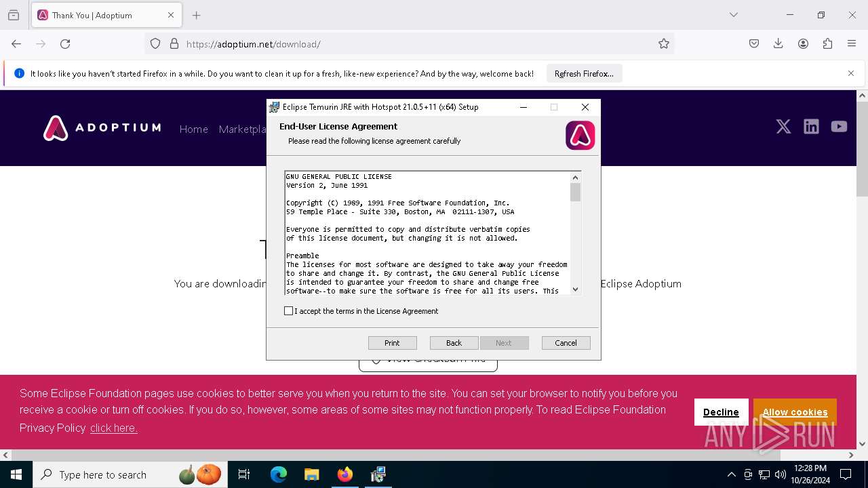Open Windows Task View

tap(244, 474)
